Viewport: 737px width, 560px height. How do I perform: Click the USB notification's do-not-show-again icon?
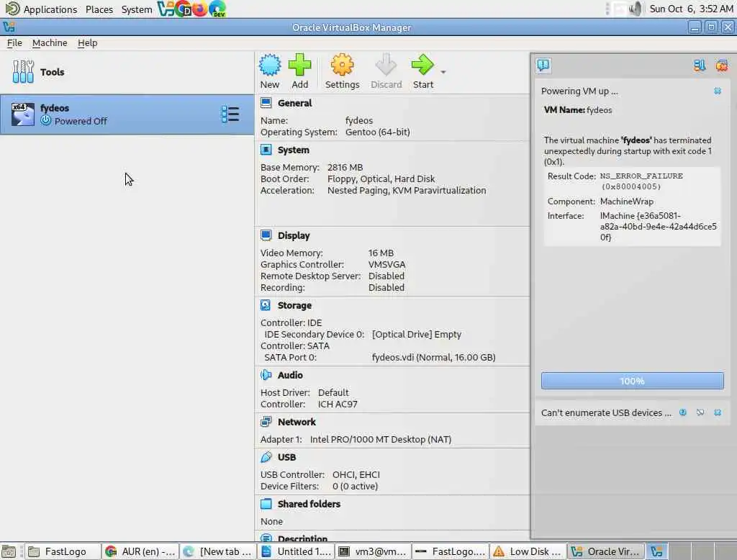pyautogui.click(x=700, y=412)
